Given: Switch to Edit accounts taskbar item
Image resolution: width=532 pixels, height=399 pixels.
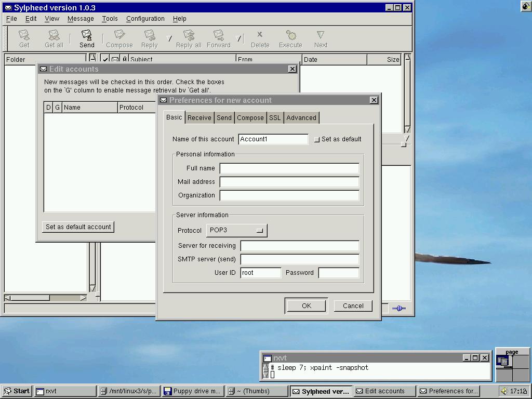Looking at the screenshot, I should [x=384, y=391].
